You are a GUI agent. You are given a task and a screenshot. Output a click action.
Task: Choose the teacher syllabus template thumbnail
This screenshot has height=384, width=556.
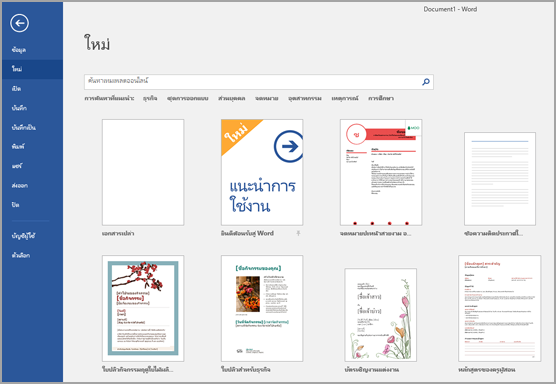click(x=500, y=308)
